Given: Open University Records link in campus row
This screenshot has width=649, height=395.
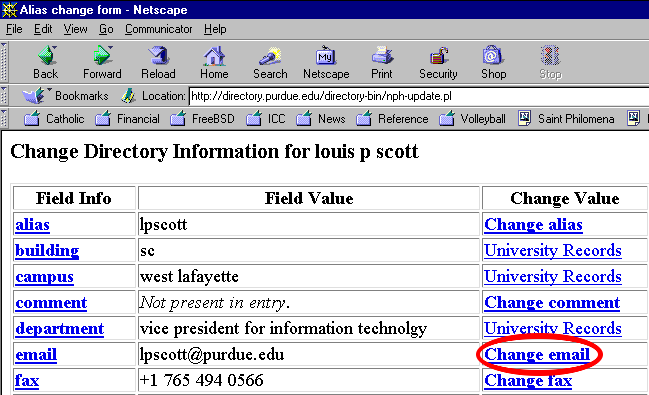Looking at the screenshot, I should pyautogui.click(x=553, y=277).
